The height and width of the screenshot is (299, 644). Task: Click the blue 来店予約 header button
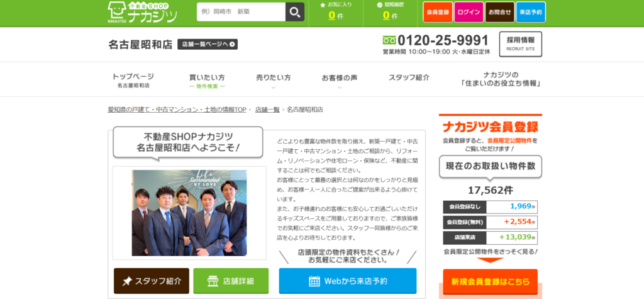[x=531, y=12]
